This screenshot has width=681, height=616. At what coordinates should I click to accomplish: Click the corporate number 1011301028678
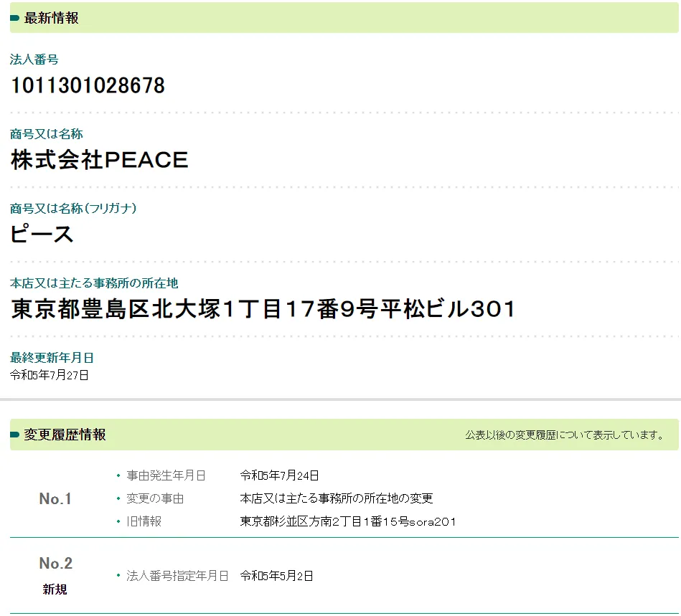(88, 86)
